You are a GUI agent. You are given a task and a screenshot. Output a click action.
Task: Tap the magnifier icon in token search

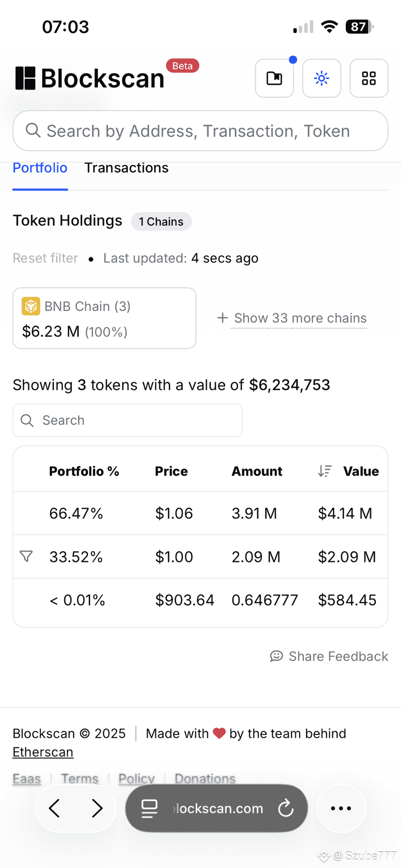pos(27,420)
